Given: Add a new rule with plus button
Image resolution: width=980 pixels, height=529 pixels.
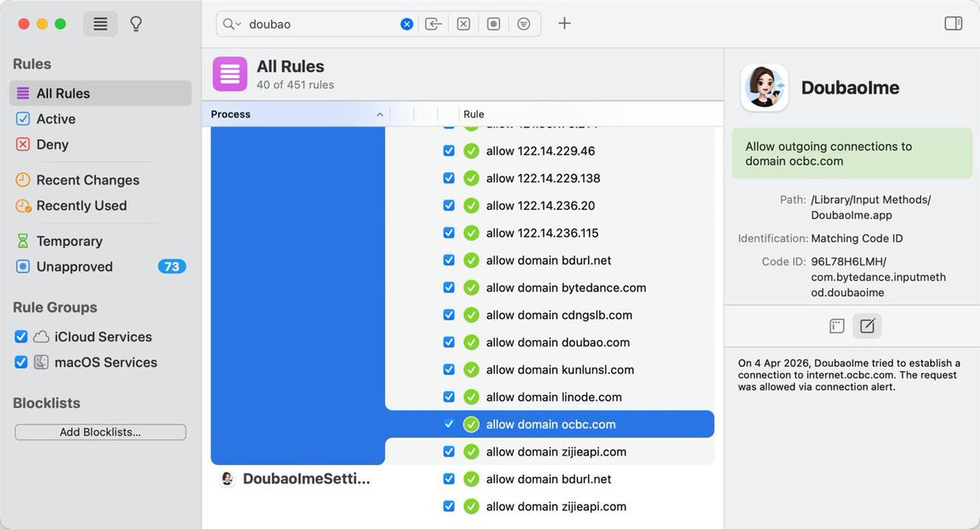Looking at the screenshot, I should click(x=564, y=23).
